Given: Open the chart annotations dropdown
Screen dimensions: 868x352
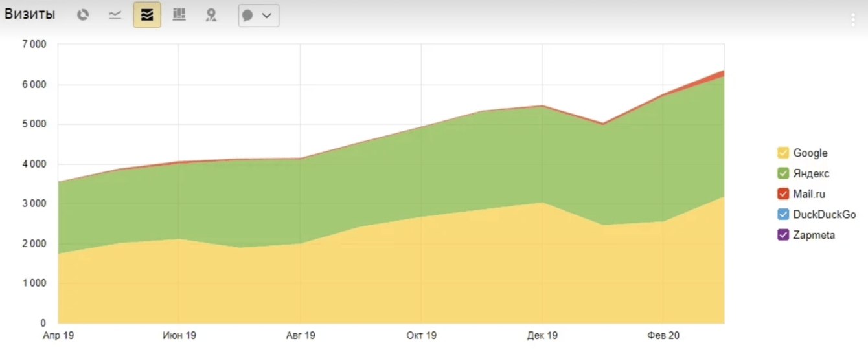Looking at the screenshot, I should pyautogui.click(x=258, y=16).
